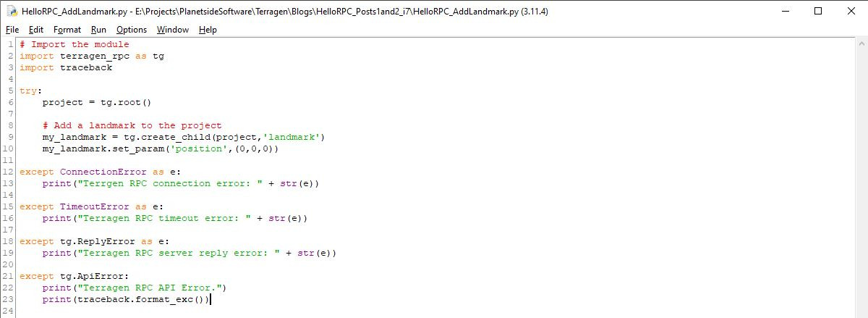Screen dimensions: 868x318
Task: Open the Window menu
Action: tap(173, 30)
